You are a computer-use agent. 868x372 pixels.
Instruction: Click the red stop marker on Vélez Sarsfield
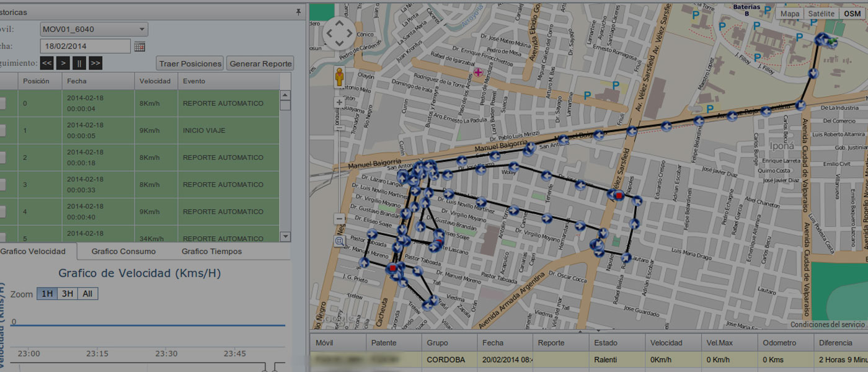[618, 195]
